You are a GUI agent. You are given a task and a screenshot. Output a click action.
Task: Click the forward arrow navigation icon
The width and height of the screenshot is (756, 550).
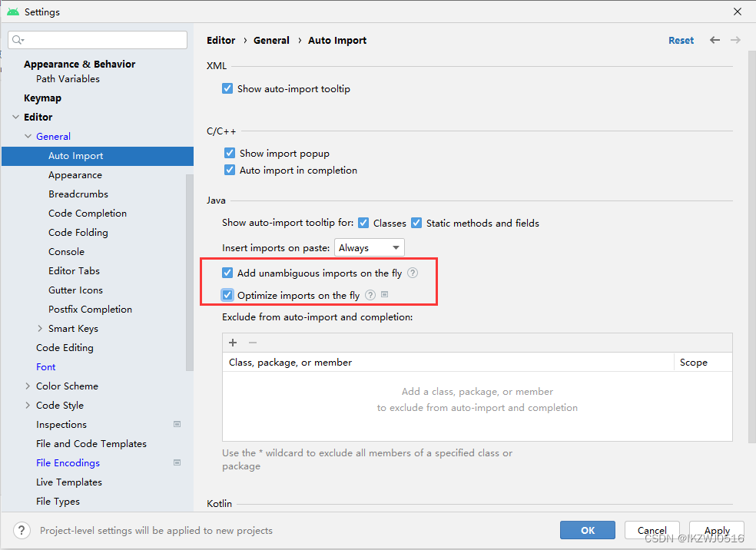(735, 40)
